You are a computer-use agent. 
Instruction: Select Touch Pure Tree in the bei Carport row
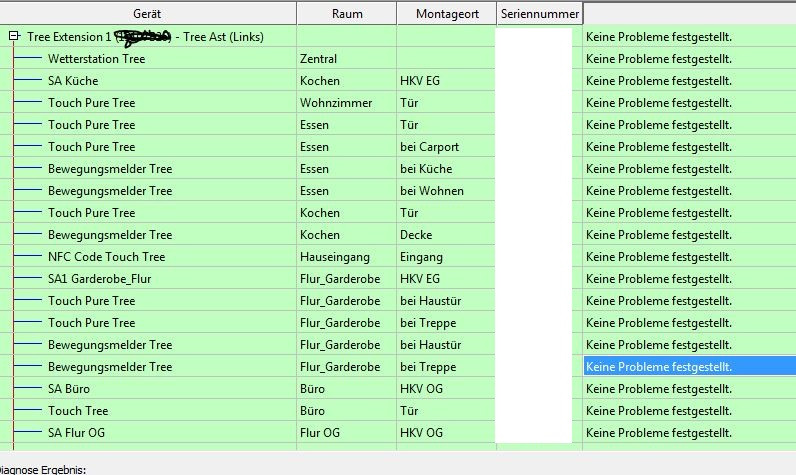[91, 147]
